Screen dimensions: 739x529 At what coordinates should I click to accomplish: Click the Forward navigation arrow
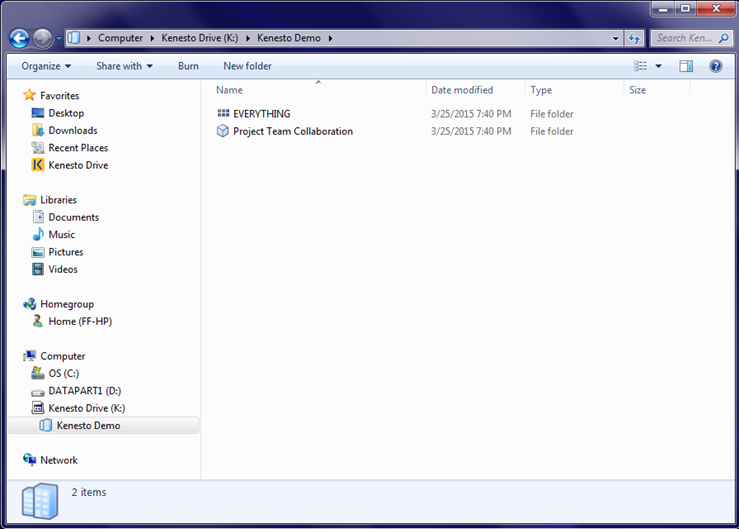pos(42,38)
